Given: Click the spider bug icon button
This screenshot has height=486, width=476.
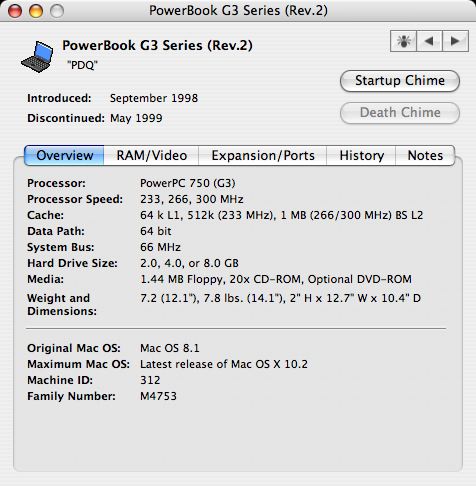Looking at the screenshot, I should (x=403, y=41).
